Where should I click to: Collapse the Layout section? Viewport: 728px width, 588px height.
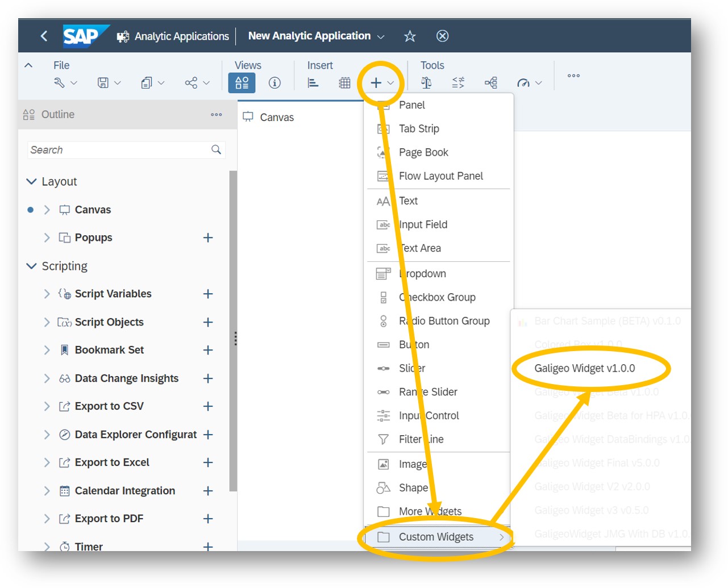[x=31, y=182]
